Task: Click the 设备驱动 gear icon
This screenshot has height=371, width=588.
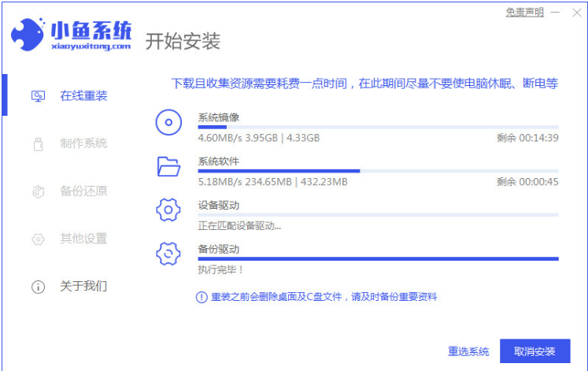Action: (168, 210)
